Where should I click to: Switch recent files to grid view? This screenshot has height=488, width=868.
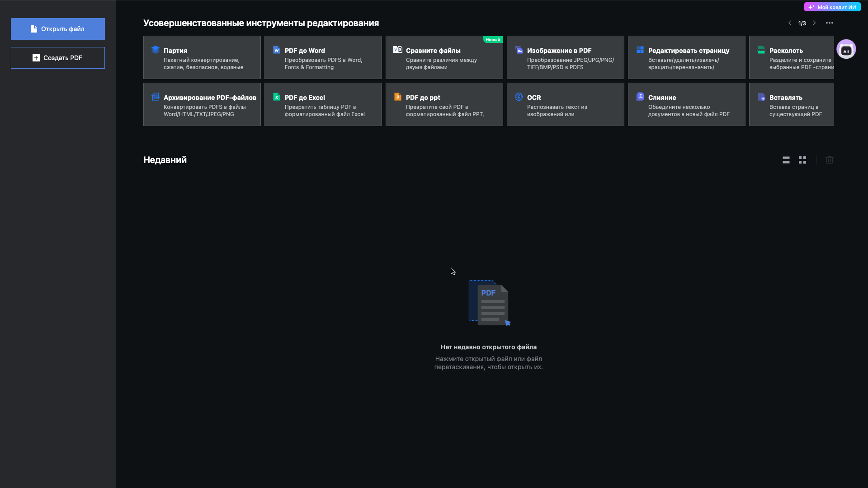pyautogui.click(x=802, y=160)
